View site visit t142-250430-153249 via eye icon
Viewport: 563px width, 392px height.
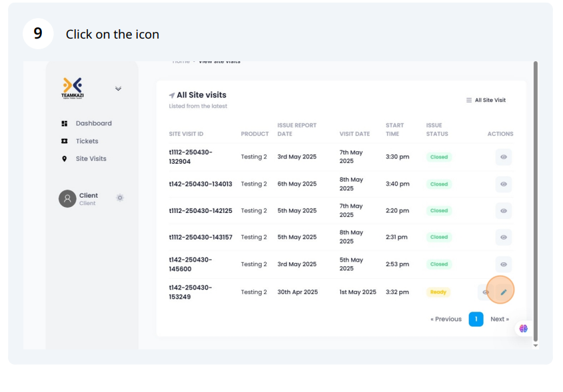(x=486, y=292)
